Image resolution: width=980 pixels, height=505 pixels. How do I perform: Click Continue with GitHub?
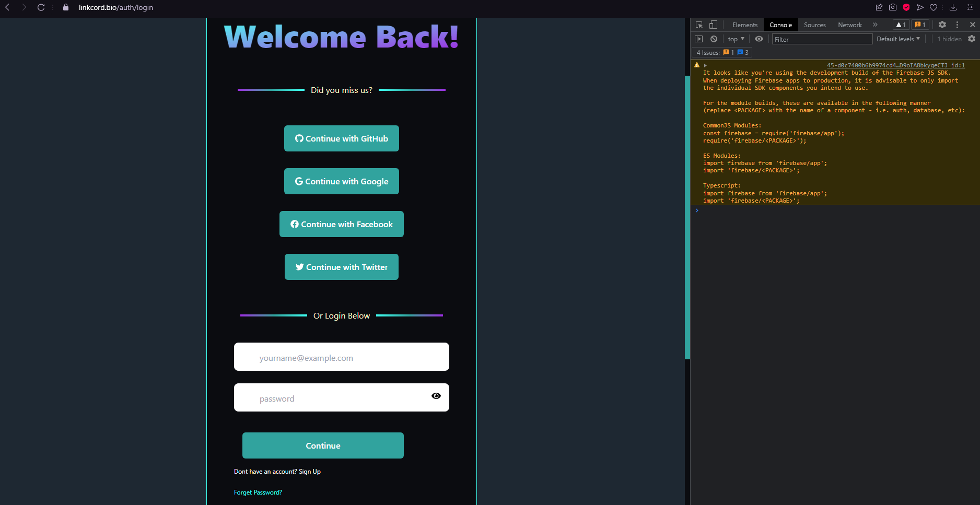pyautogui.click(x=342, y=138)
